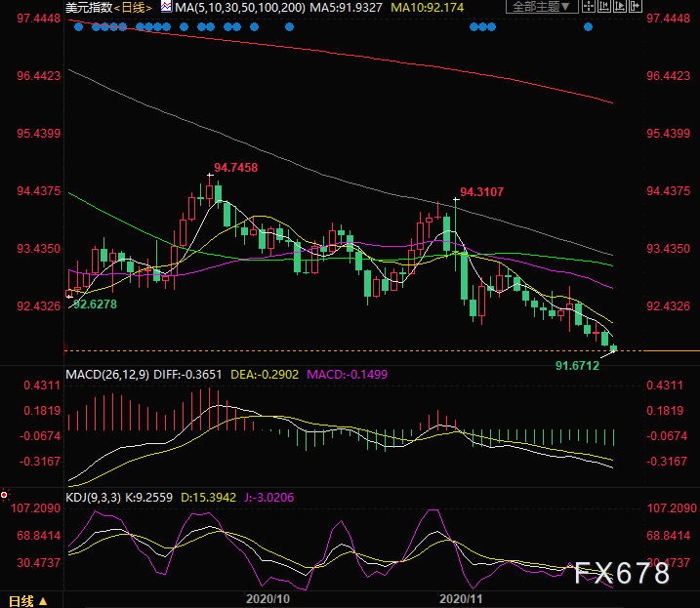Screen dimensions: 700x608
Task: Click the small round icon left of MACD panel
Action: point(5,495)
